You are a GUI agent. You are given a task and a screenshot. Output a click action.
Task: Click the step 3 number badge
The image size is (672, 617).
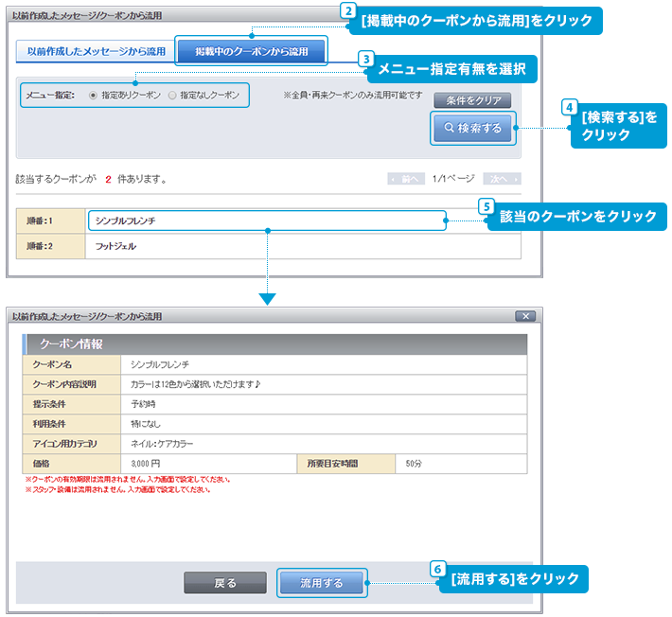coord(366,59)
